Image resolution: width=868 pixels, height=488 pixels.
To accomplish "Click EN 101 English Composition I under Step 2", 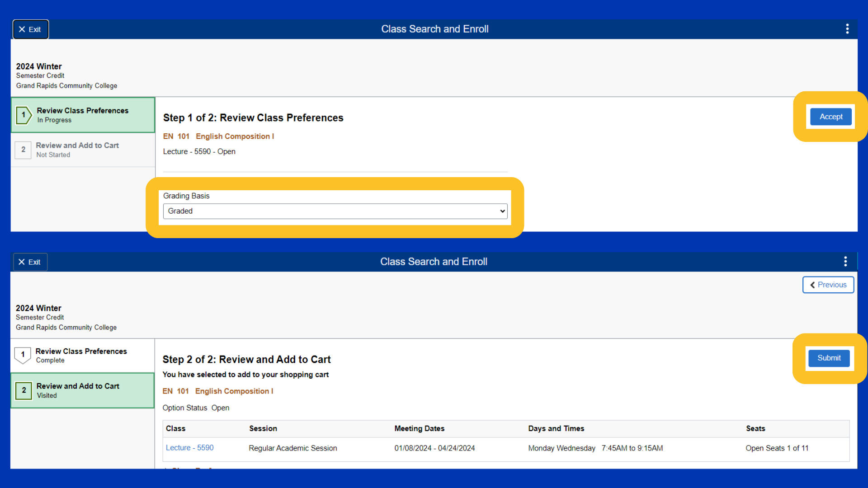I will 218,391.
